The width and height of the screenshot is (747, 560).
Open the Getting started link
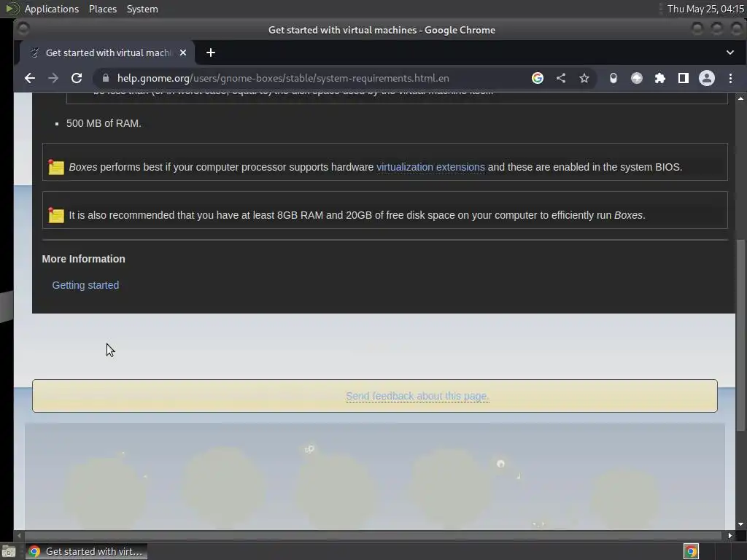coord(85,285)
